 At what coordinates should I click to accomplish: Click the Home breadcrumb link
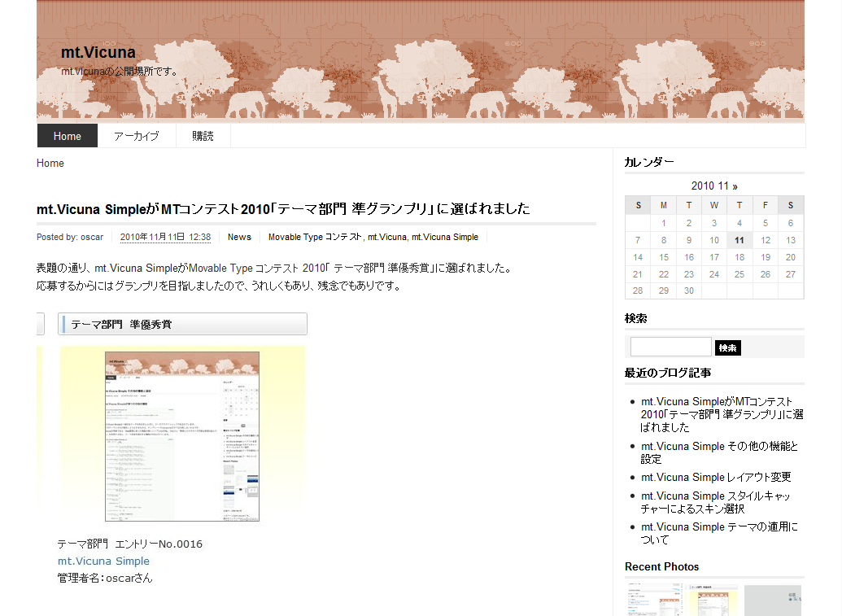click(50, 164)
